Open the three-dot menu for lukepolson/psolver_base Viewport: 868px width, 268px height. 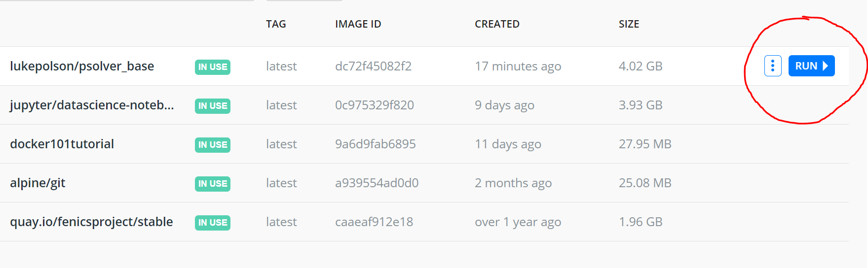[773, 66]
